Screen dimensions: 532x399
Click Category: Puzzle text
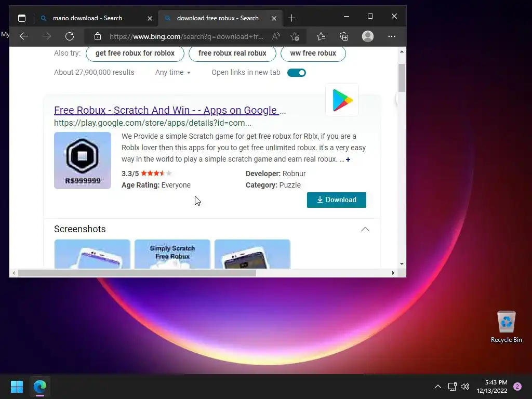point(273,185)
